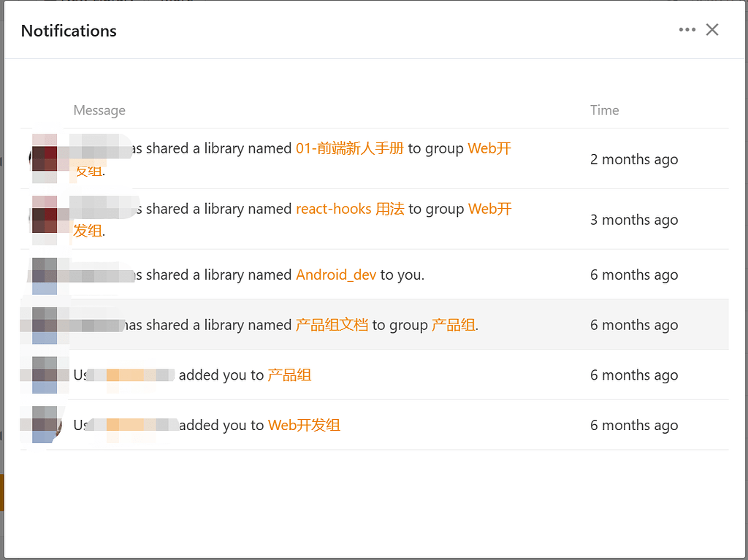Image resolution: width=748 pixels, height=560 pixels.
Task: Click the Time column header
Action: click(x=604, y=110)
